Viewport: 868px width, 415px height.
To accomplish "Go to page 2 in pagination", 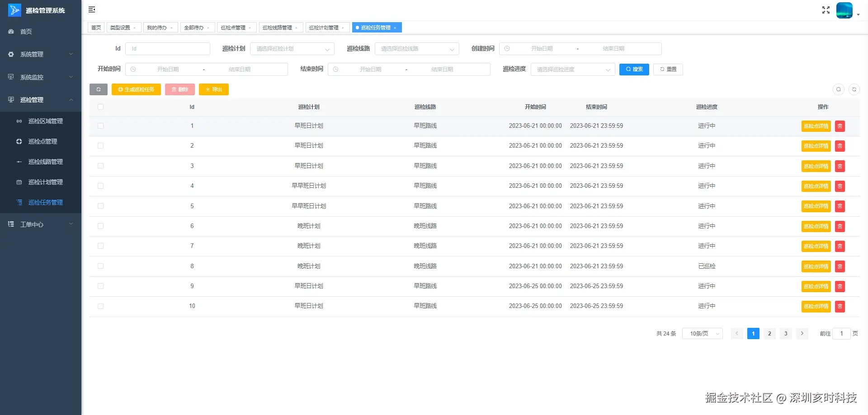I will [769, 334].
